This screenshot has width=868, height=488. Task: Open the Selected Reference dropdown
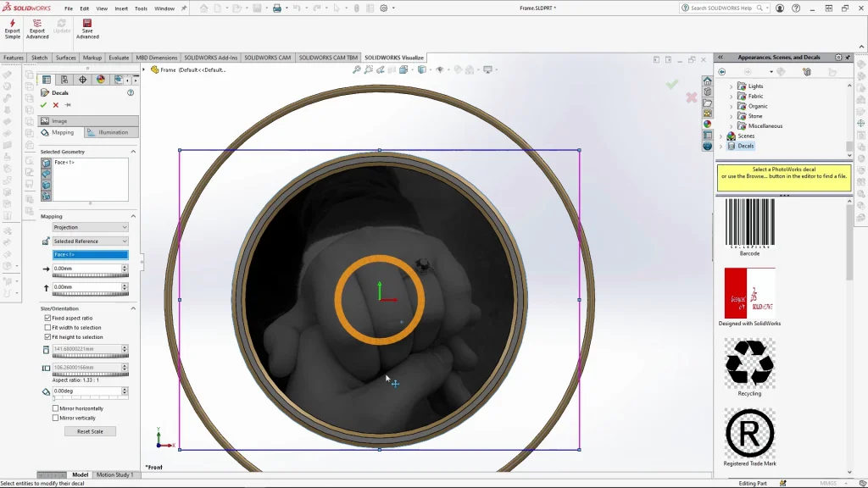(90, 241)
